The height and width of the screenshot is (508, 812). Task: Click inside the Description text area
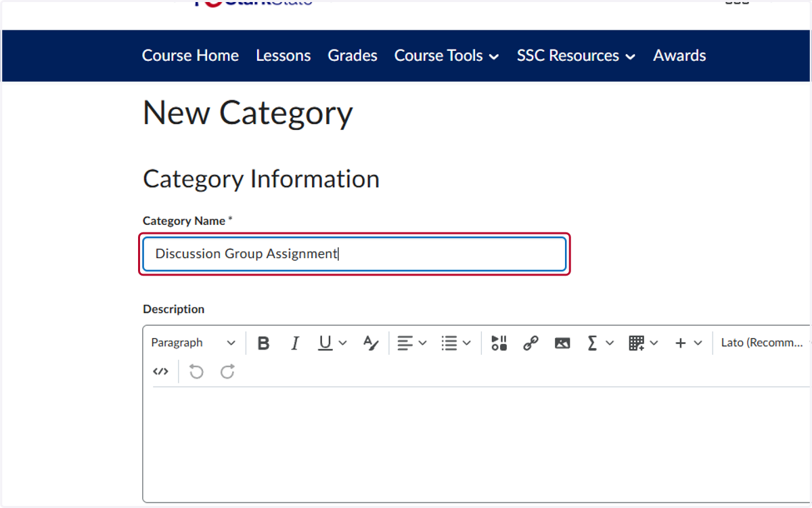[477, 444]
